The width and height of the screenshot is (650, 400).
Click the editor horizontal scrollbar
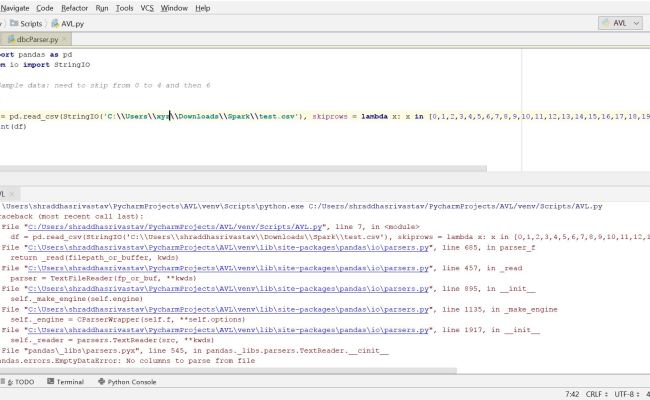tap(243, 169)
